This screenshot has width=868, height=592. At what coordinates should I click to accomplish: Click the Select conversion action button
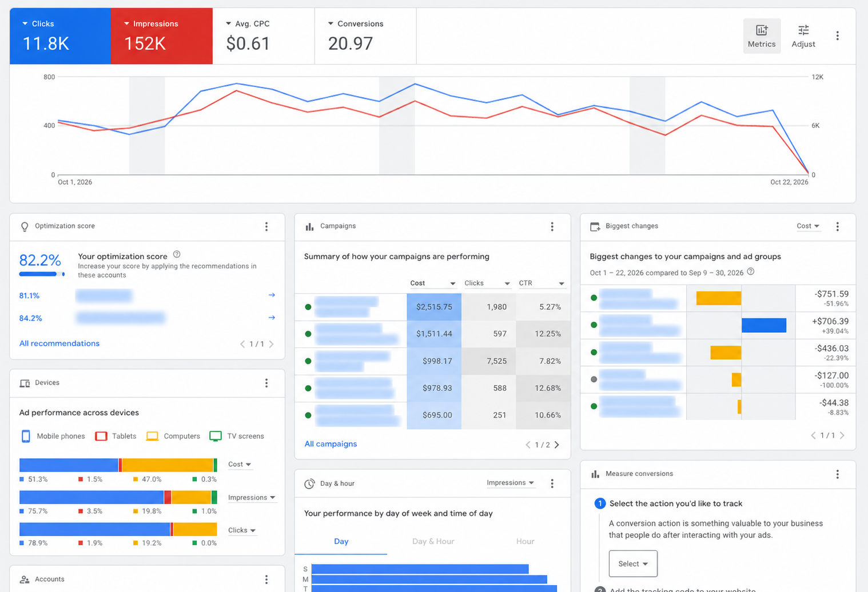(x=633, y=564)
